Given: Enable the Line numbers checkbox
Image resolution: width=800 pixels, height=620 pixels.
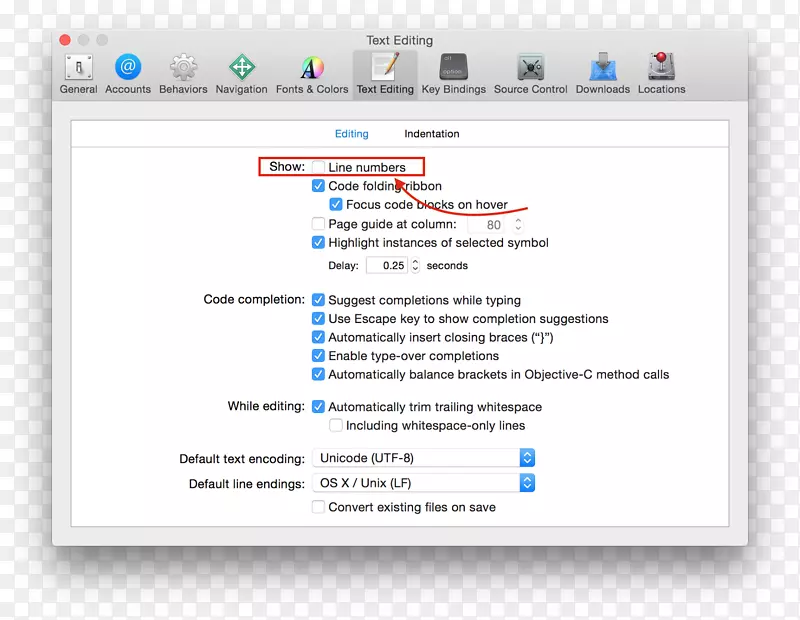Looking at the screenshot, I should pos(318,166).
